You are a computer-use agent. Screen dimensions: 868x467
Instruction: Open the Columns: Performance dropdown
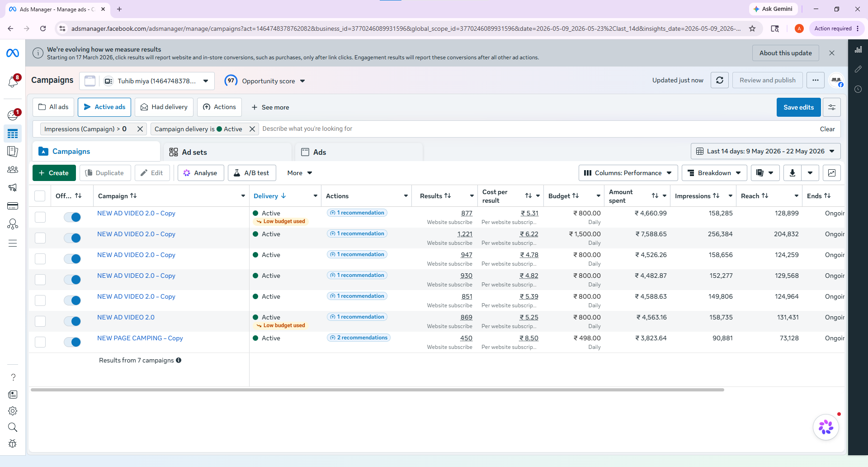pos(628,173)
